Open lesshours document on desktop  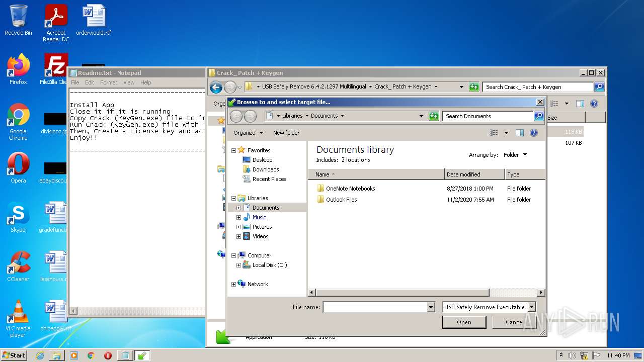tap(53, 266)
